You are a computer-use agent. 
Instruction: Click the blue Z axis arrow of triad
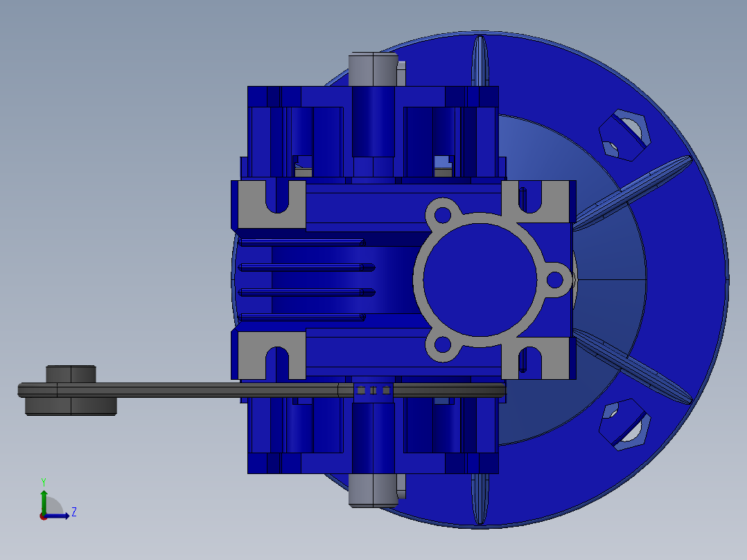[58, 516]
